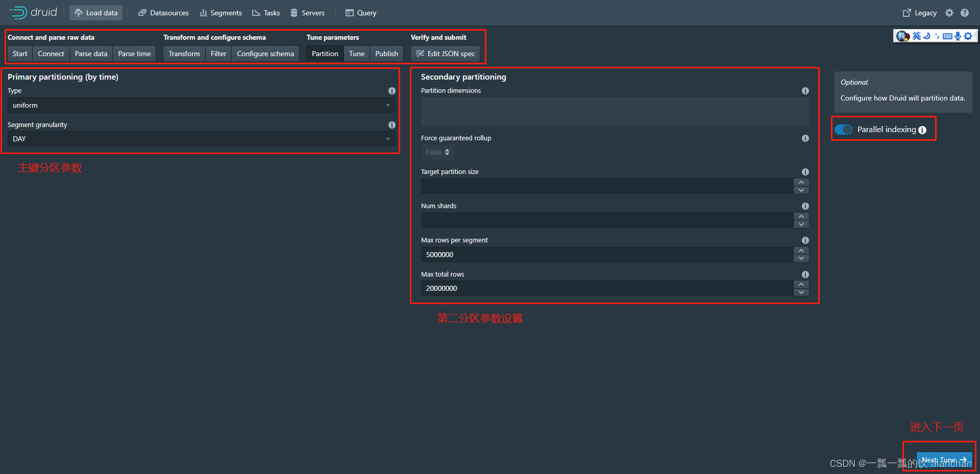Open the Servers view
The height and width of the screenshot is (474, 980).
coord(307,13)
